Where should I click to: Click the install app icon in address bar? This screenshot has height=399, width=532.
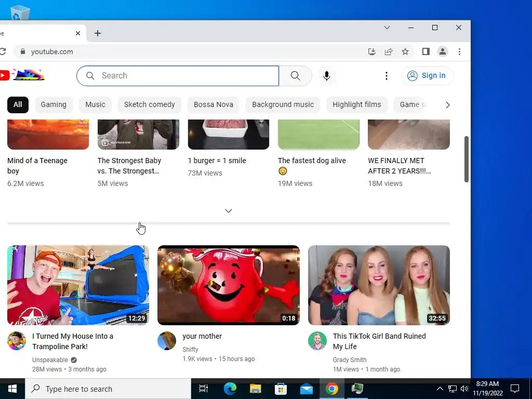tap(372, 51)
